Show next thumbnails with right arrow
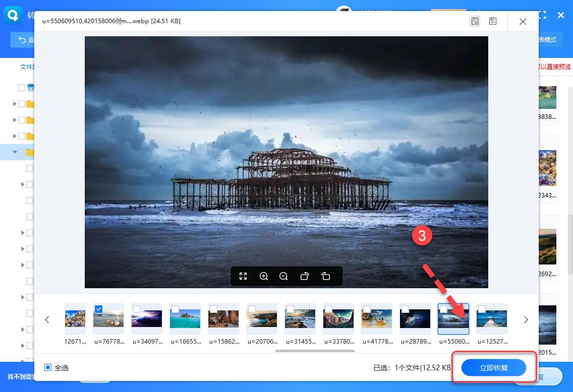 526,319
